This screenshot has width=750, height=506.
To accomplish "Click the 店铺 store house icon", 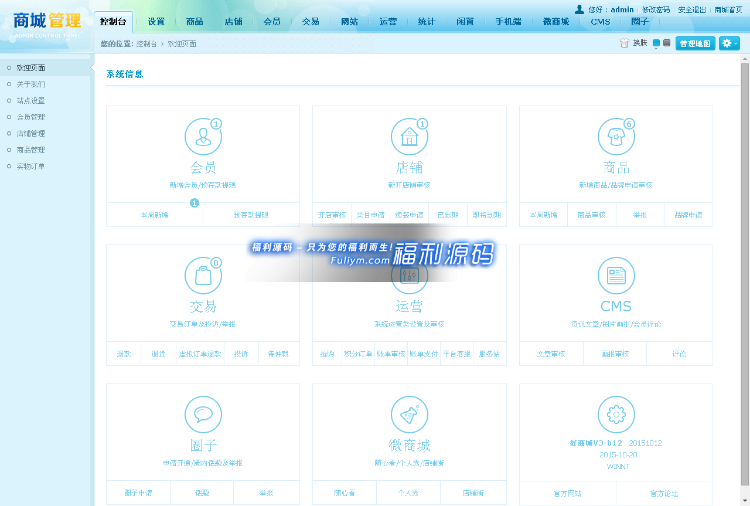I will [409, 136].
